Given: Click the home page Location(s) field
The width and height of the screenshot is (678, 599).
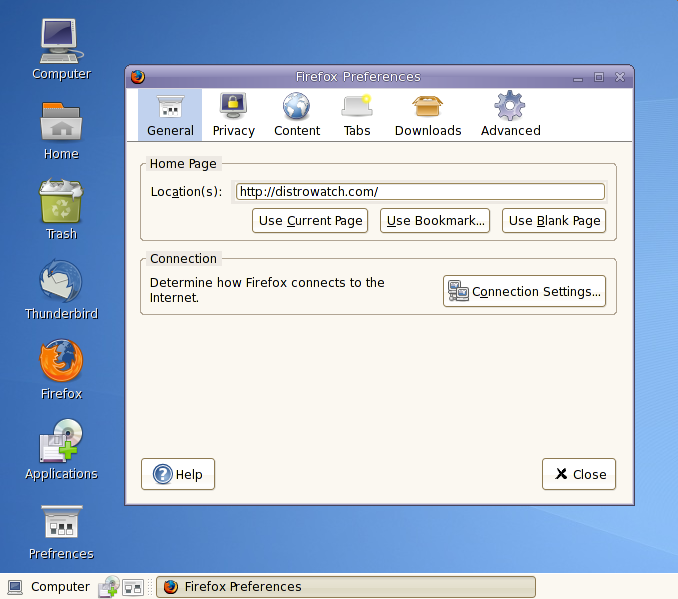Looking at the screenshot, I should coord(420,192).
